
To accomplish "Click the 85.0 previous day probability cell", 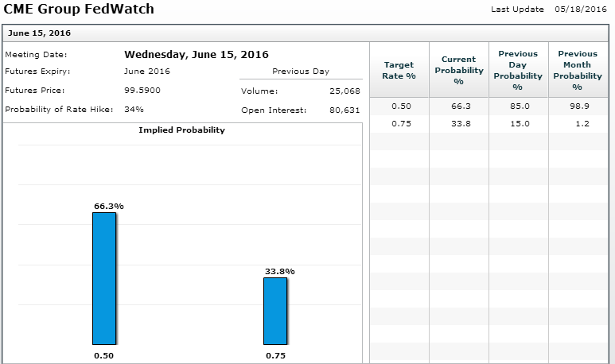I will tap(520, 106).
